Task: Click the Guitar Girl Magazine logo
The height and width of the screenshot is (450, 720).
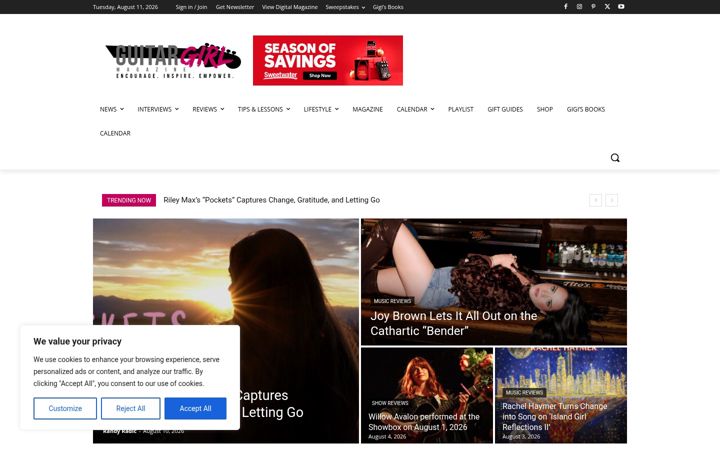Action: 173,61
